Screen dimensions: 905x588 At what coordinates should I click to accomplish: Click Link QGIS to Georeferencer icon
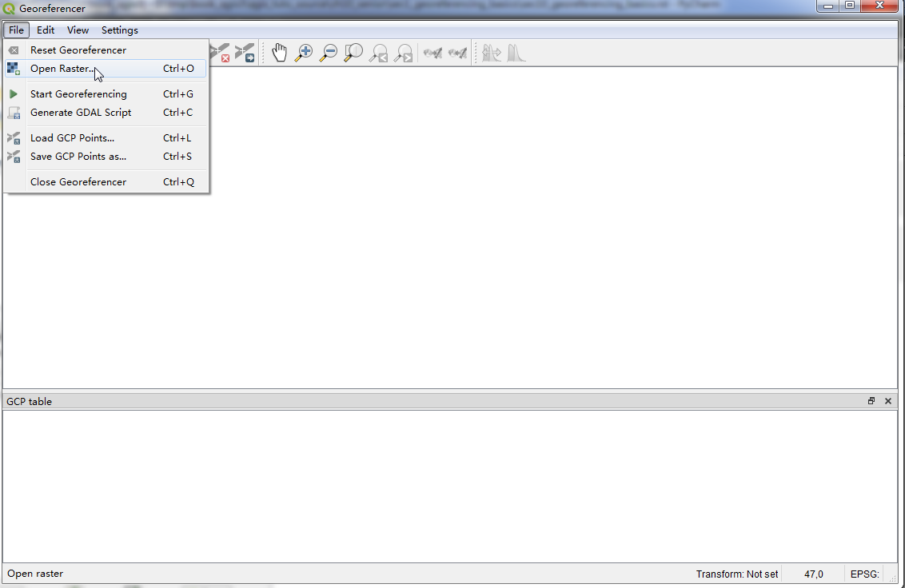(457, 53)
